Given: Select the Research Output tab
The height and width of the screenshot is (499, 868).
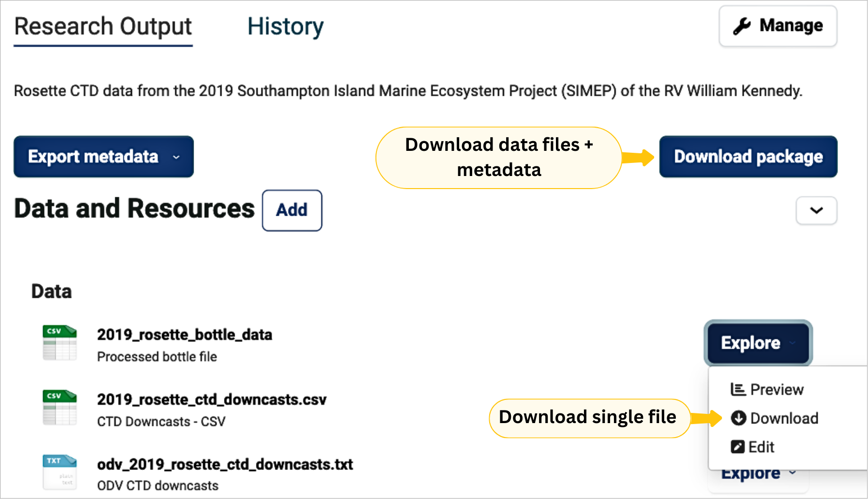Looking at the screenshot, I should click(x=103, y=27).
